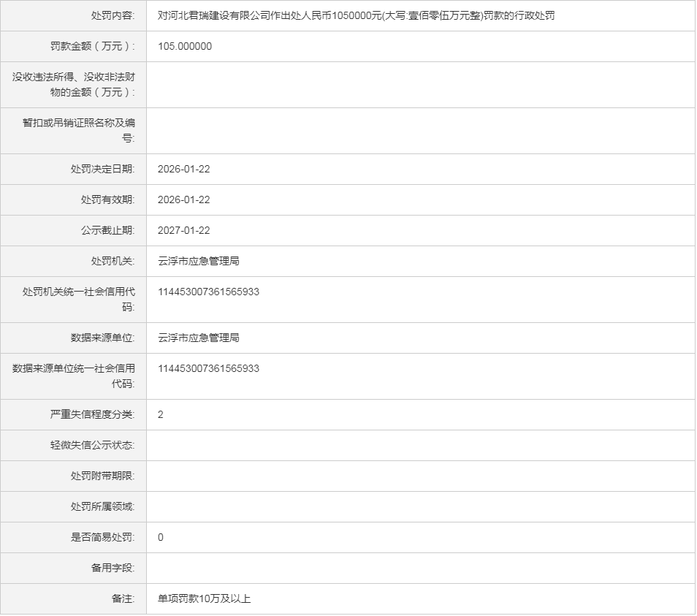Click the 处罚所属领域 label
The width and height of the screenshot is (697, 616).
click(x=102, y=506)
